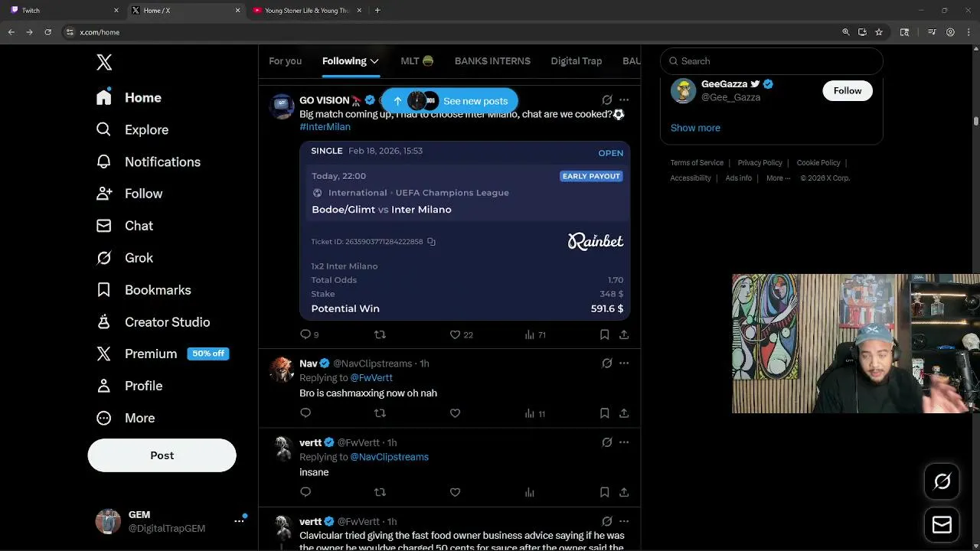The width and height of the screenshot is (980, 551).
Task: Bookmark vertt's "insane" post
Action: click(x=604, y=492)
